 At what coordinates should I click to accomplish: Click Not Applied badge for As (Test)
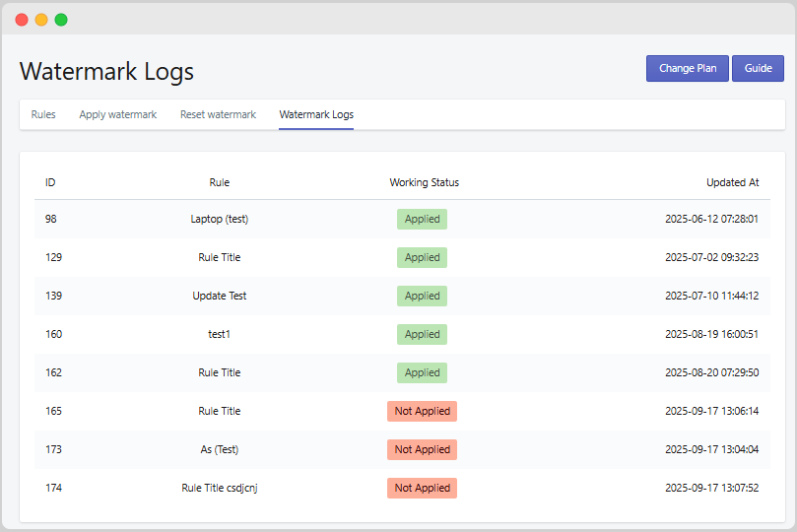click(422, 449)
